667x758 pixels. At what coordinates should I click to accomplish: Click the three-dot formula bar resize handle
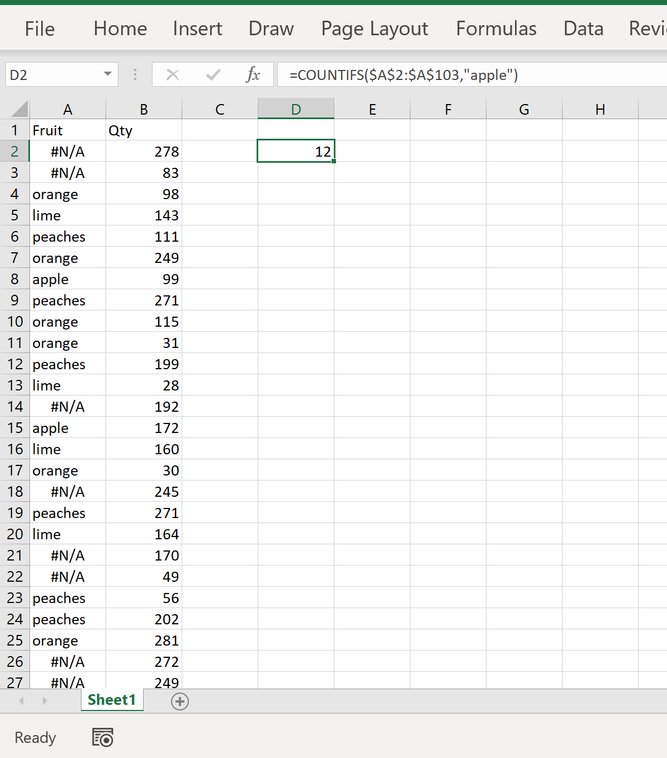[x=135, y=75]
